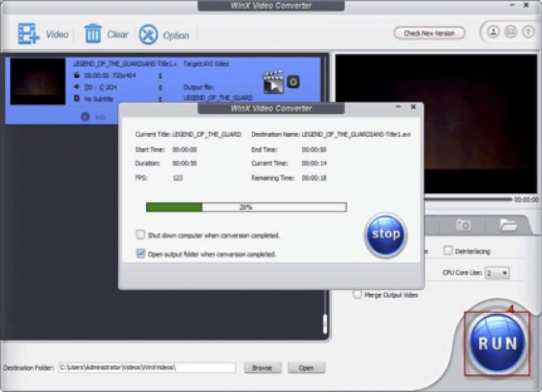The height and width of the screenshot is (392, 542).
Task: Click the video thumbnail in file list
Action: (38, 81)
